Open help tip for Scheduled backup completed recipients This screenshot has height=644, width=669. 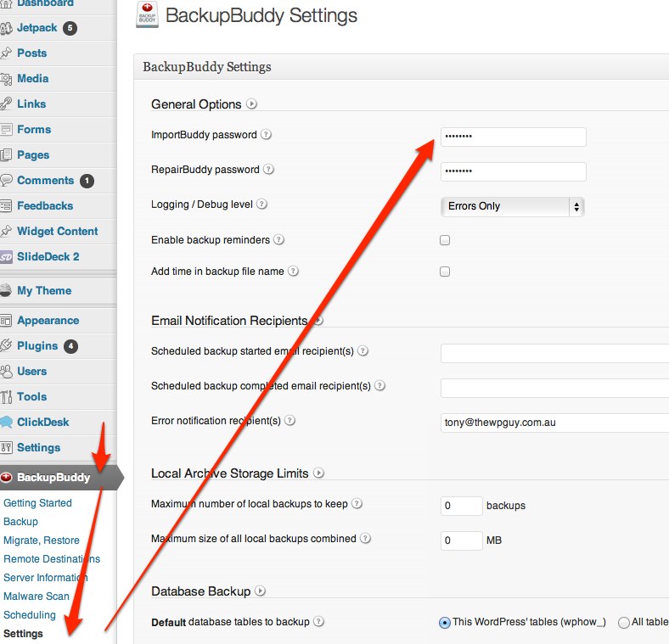click(x=379, y=386)
